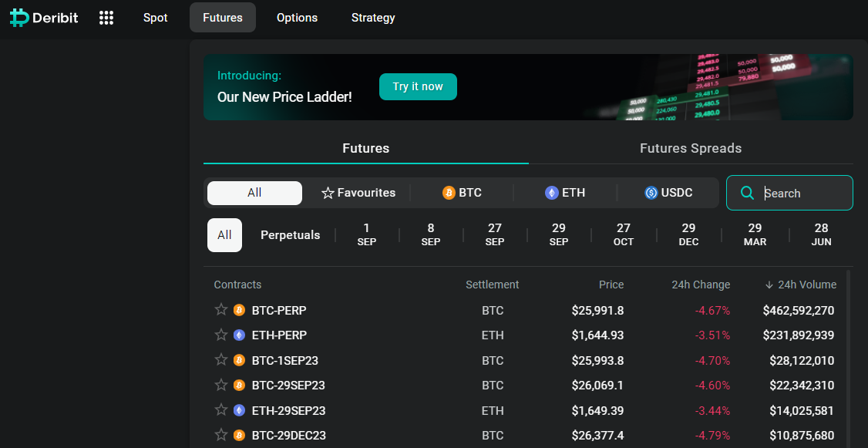
Task: Sort by 24h Change column header
Action: coord(701,285)
